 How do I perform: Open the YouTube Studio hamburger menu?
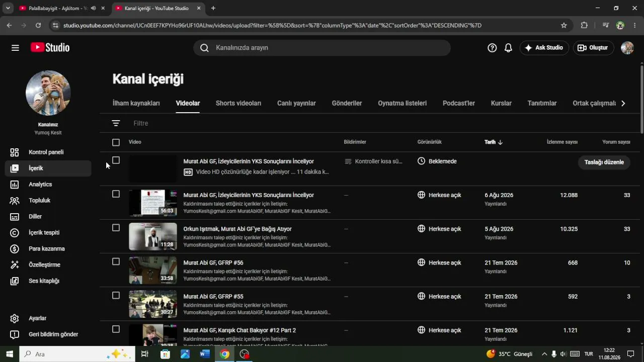(15, 48)
